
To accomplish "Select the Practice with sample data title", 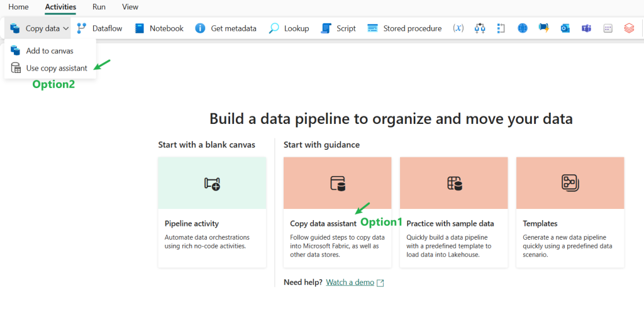I will coord(450,223).
